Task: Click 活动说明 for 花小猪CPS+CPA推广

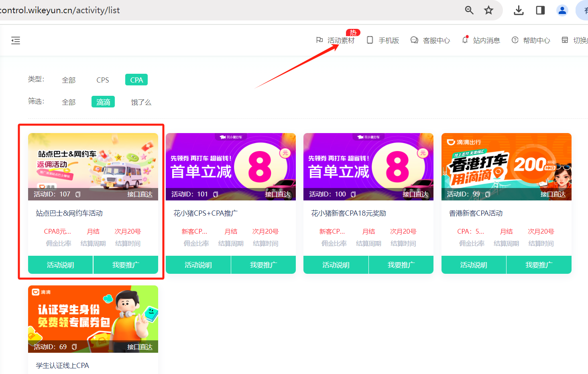Action: 198,265
